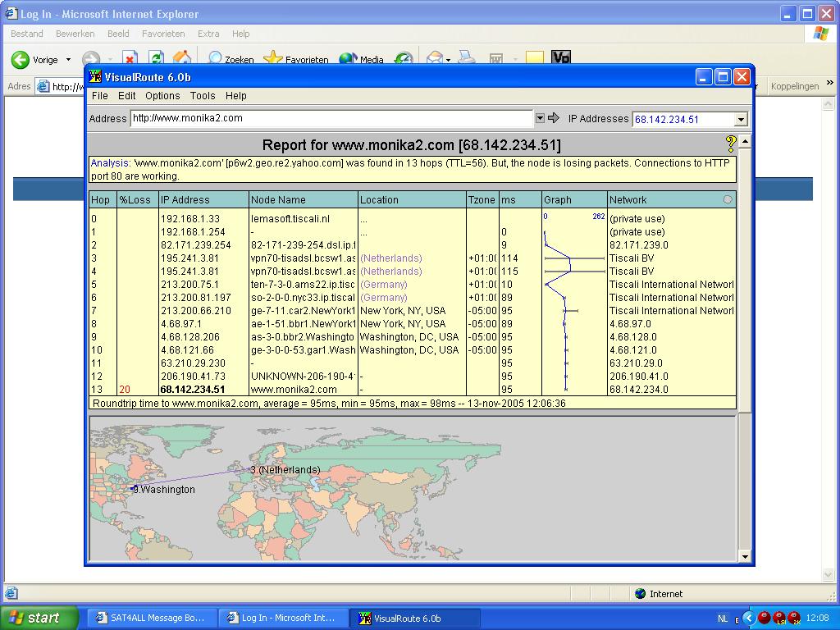
Task: Click the Analysis link in the report
Action: click(x=109, y=163)
